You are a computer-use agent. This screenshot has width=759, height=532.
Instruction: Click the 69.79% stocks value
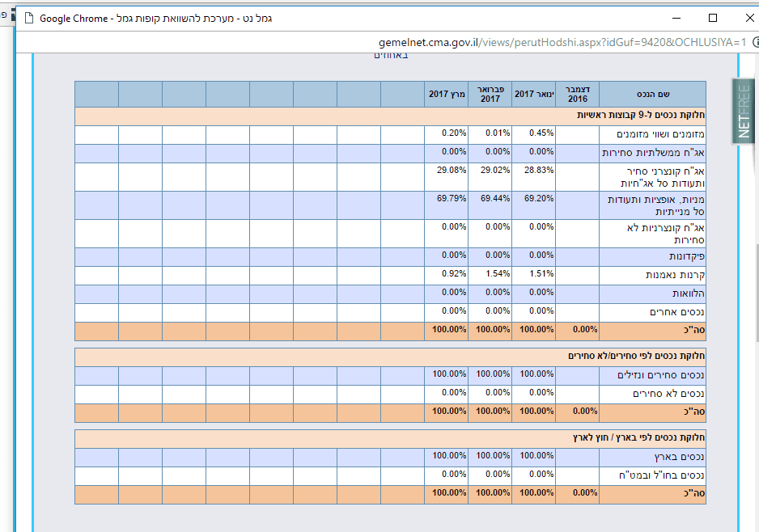[452, 198]
